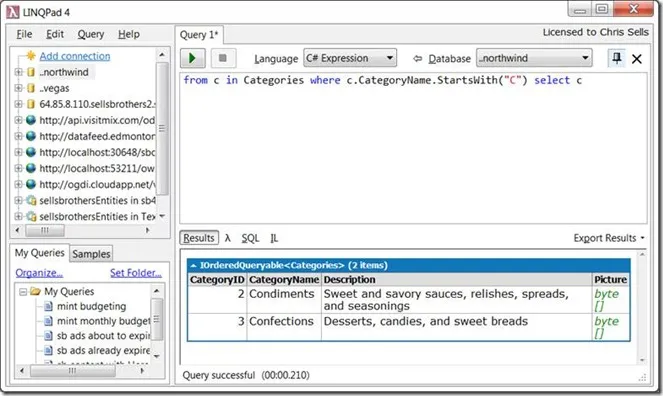The height and width of the screenshot is (396, 663).
Task: Show the lambda view of results
Action: (227, 238)
